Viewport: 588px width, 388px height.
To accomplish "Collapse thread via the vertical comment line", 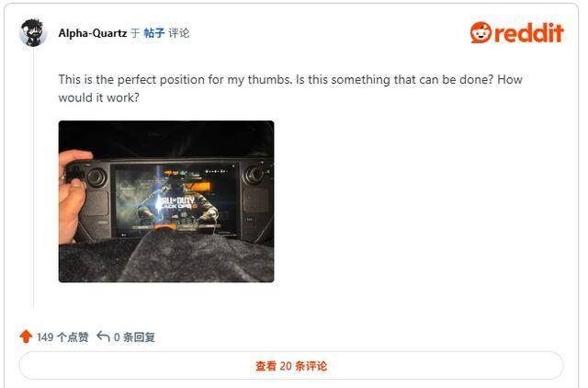I will point(33,178).
